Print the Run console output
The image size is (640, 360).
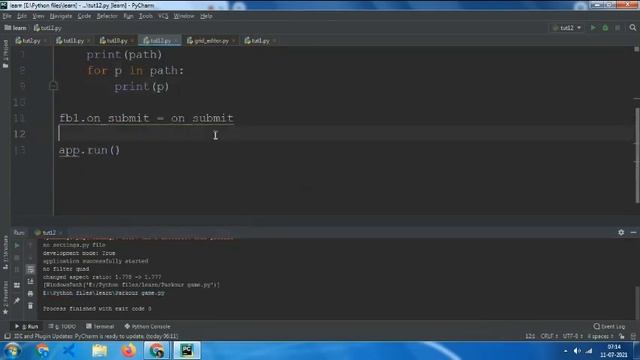[x=30, y=293]
